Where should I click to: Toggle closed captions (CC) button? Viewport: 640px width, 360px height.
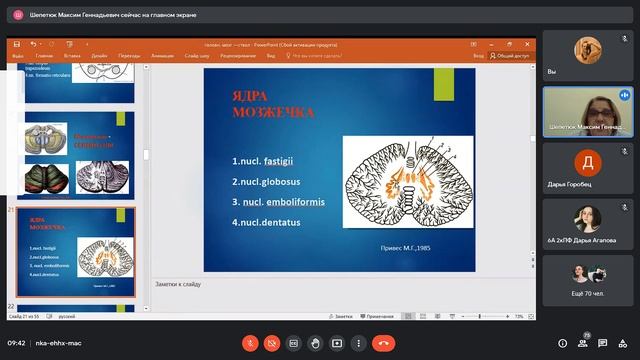[x=293, y=343]
